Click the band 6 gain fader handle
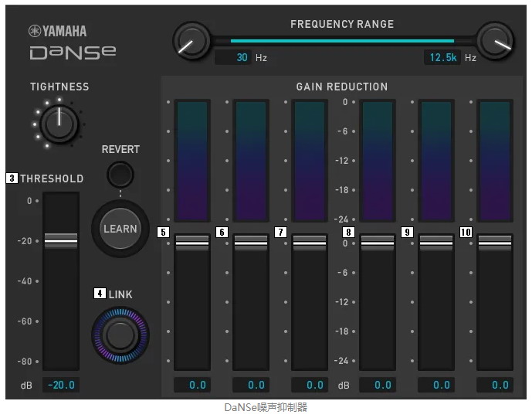The height and width of the screenshot is (418, 532). tap(251, 243)
